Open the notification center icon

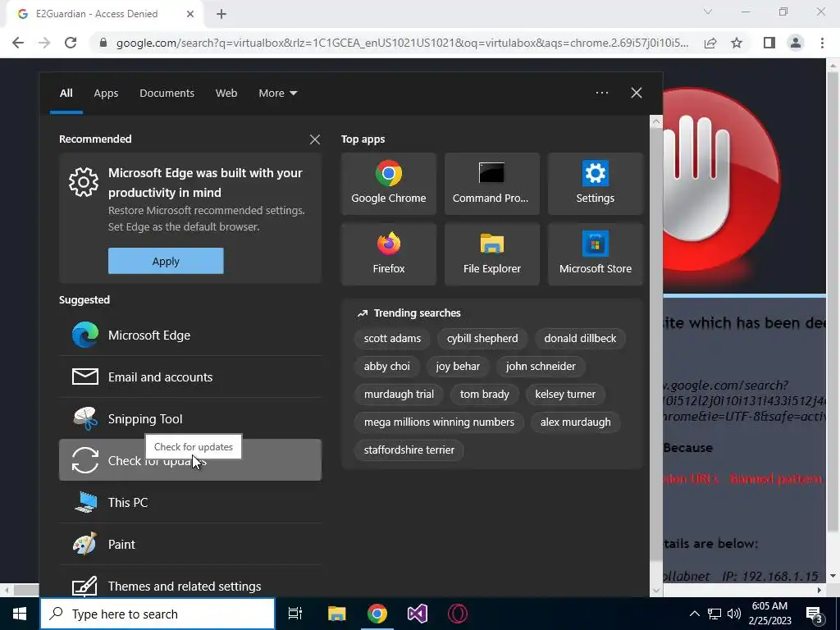coord(814,614)
